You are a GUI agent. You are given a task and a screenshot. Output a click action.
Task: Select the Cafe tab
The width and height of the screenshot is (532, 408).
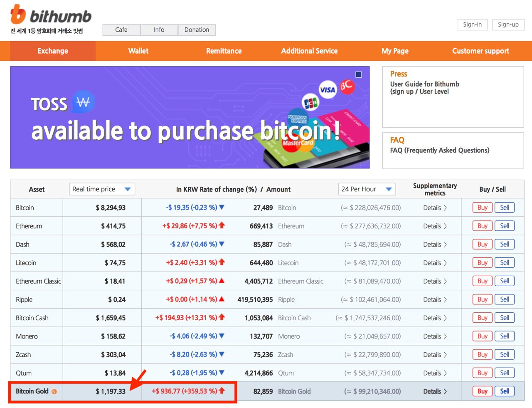click(121, 30)
